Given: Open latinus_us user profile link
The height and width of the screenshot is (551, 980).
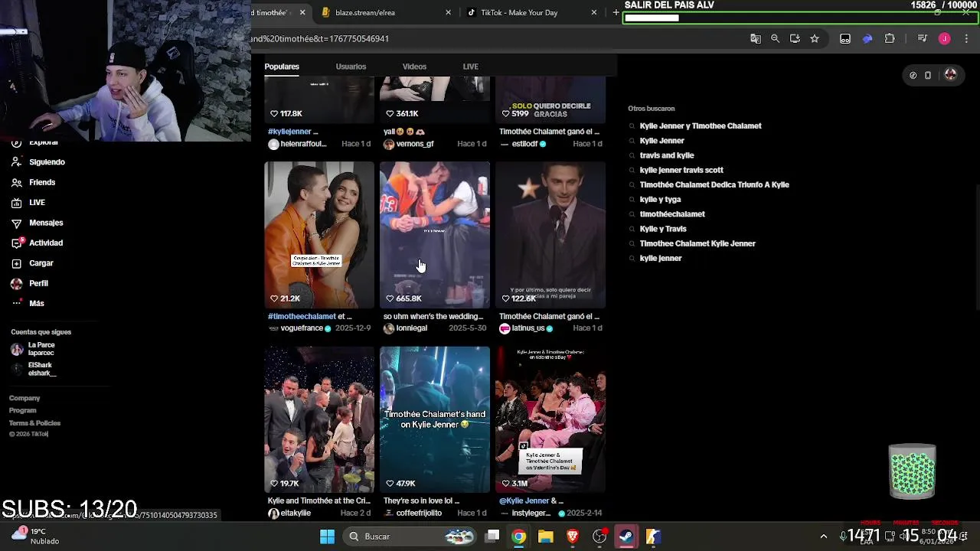Looking at the screenshot, I should coord(528,328).
